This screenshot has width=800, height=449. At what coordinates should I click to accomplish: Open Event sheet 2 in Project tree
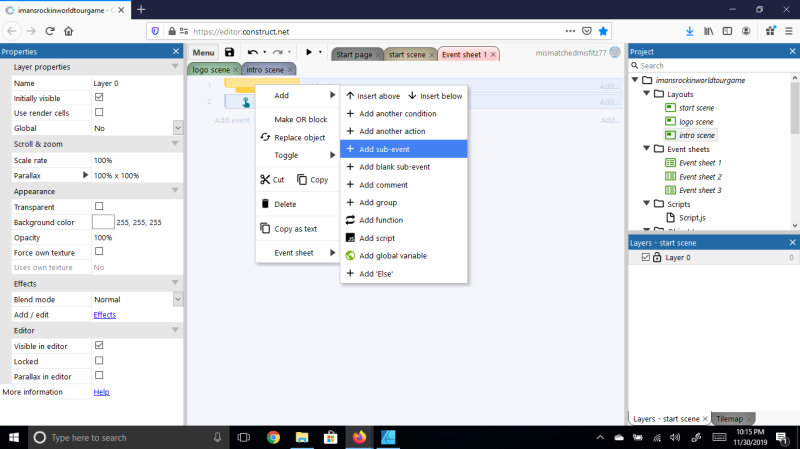tap(700, 177)
